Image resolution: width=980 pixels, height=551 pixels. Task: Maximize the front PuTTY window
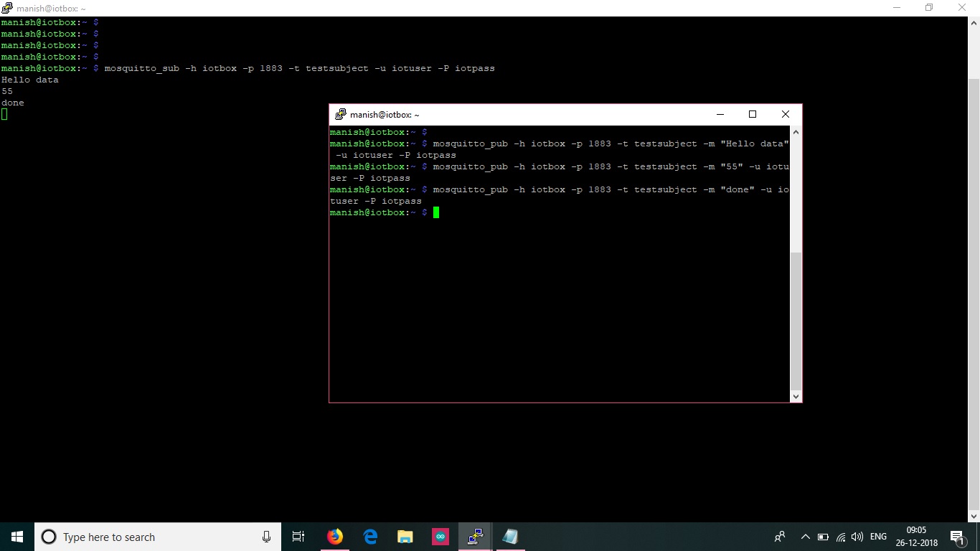click(x=753, y=114)
